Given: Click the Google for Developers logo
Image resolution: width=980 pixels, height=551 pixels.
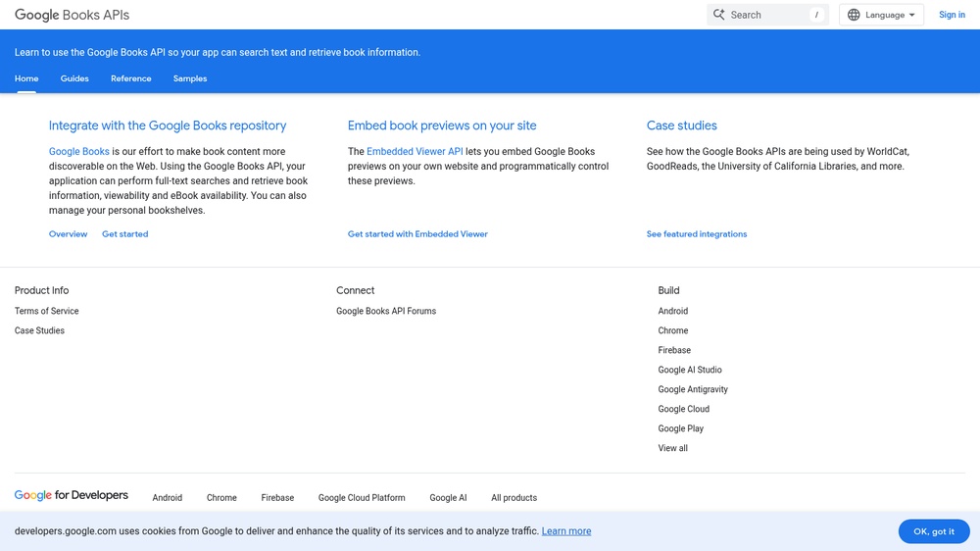Looking at the screenshot, I should [72, 495].
